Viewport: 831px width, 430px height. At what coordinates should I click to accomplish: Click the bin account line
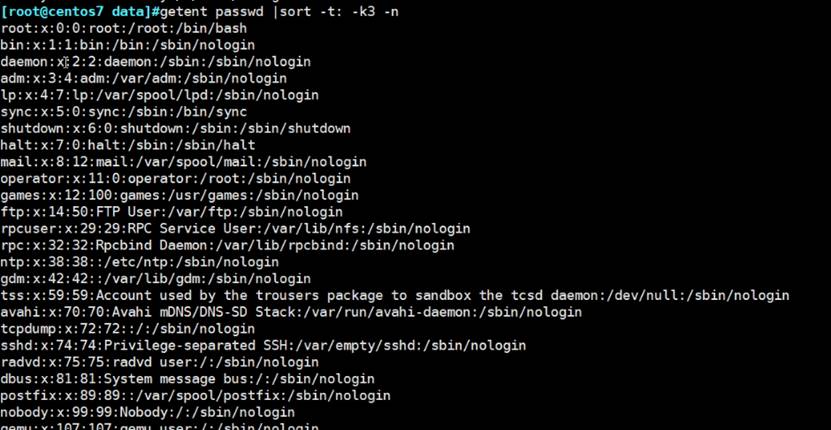click(127, 45)
